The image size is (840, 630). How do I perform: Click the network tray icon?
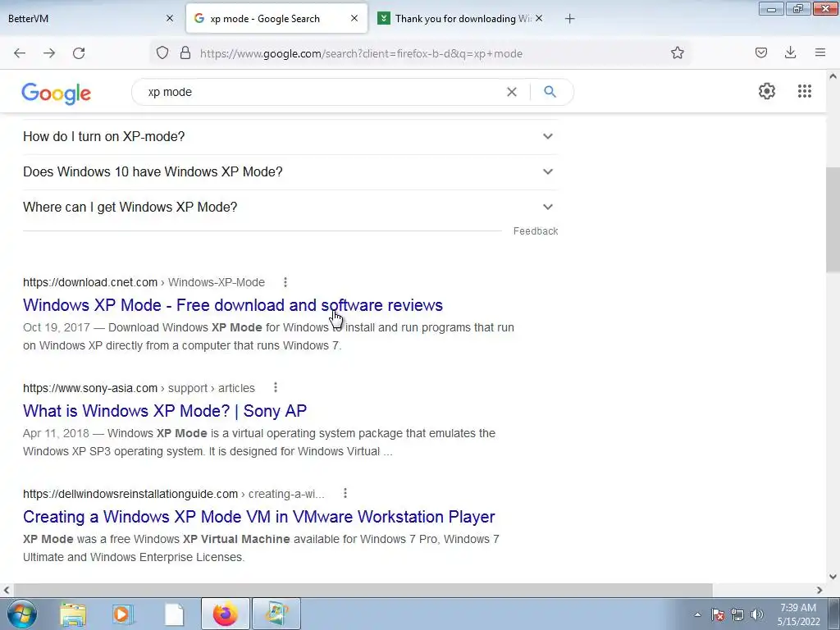coord(737,614)
